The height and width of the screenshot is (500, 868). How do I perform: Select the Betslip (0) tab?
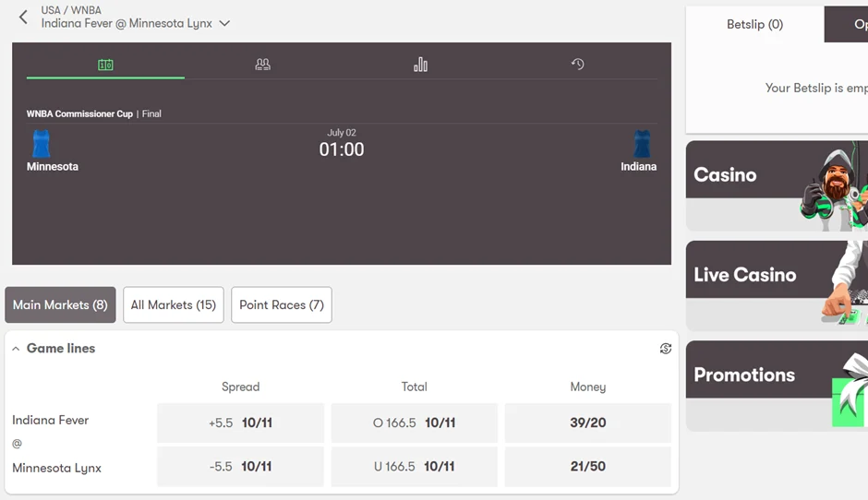point(754,25)
